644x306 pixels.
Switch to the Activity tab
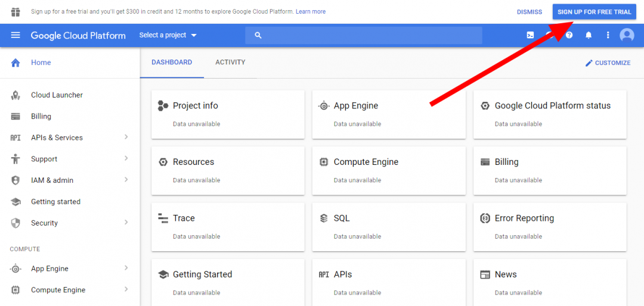(x=230, y=63)
